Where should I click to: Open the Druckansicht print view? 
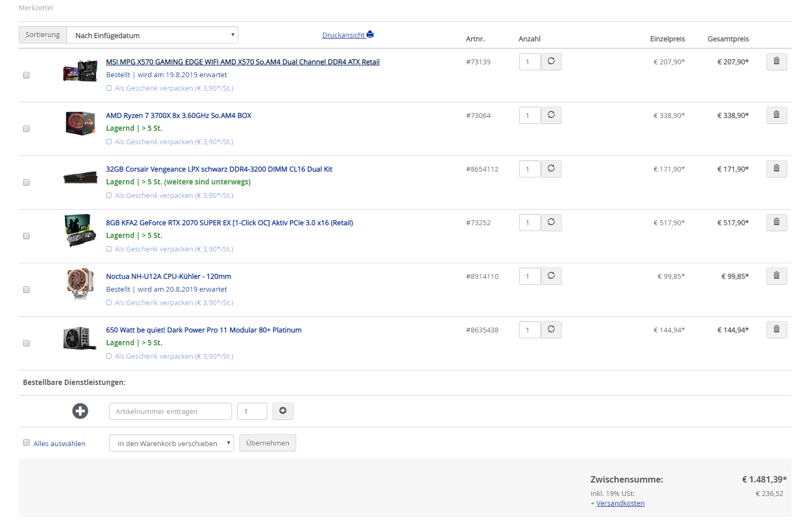click(348, 35)
